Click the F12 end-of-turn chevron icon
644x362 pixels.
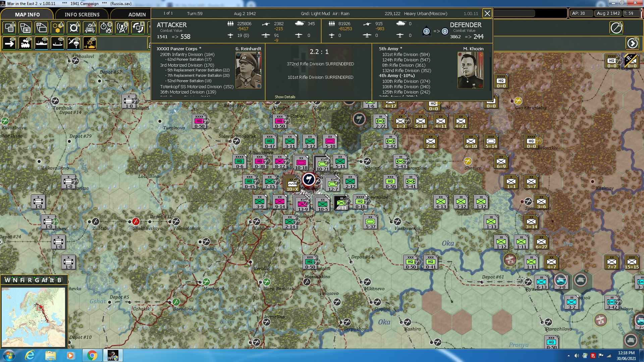coord(632,43)
